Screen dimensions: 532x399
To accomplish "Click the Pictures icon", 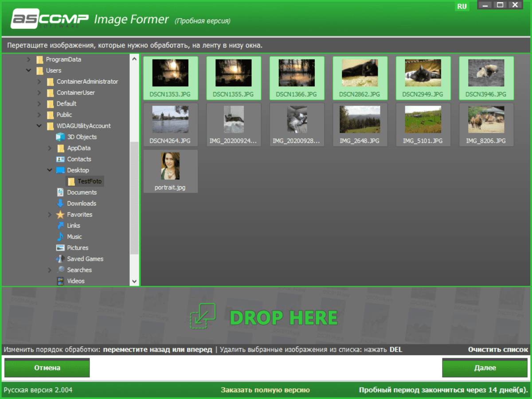I will pyautogui.click(x=60, y=248).
